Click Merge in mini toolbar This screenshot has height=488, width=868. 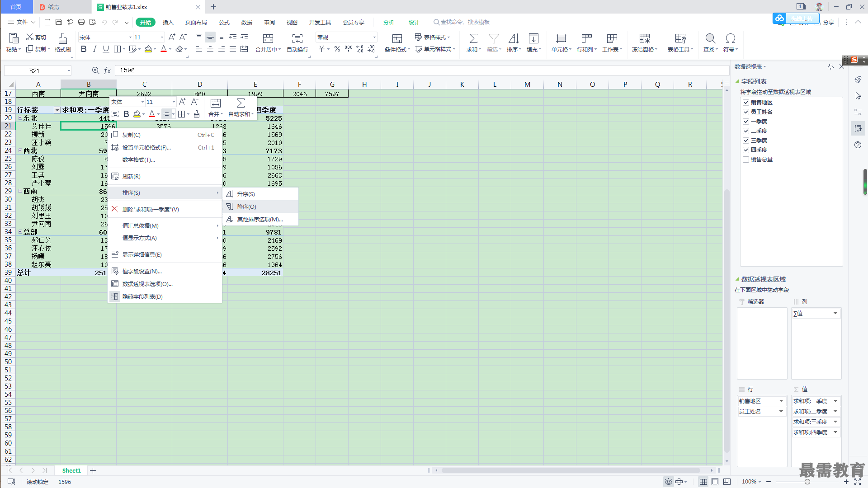216,108
